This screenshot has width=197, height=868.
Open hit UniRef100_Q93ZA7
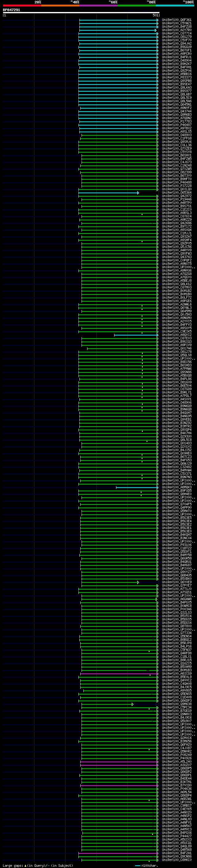click(x=176, y=237)
